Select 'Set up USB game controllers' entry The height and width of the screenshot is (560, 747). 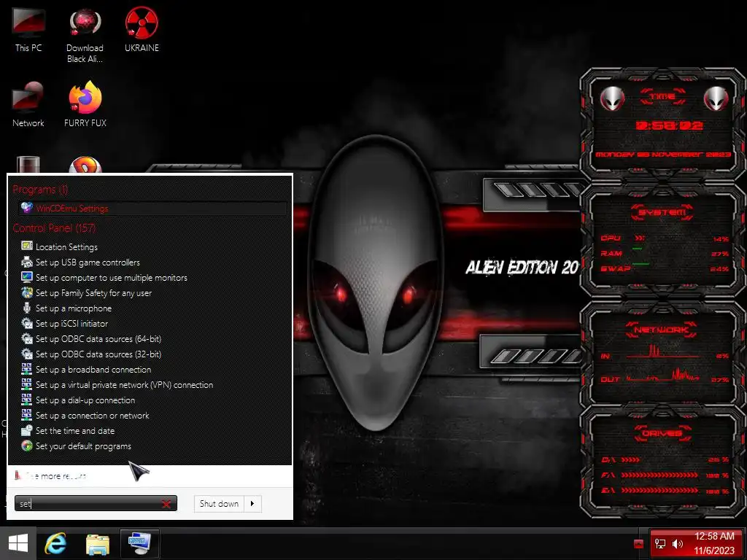click(x=88, y=262)
